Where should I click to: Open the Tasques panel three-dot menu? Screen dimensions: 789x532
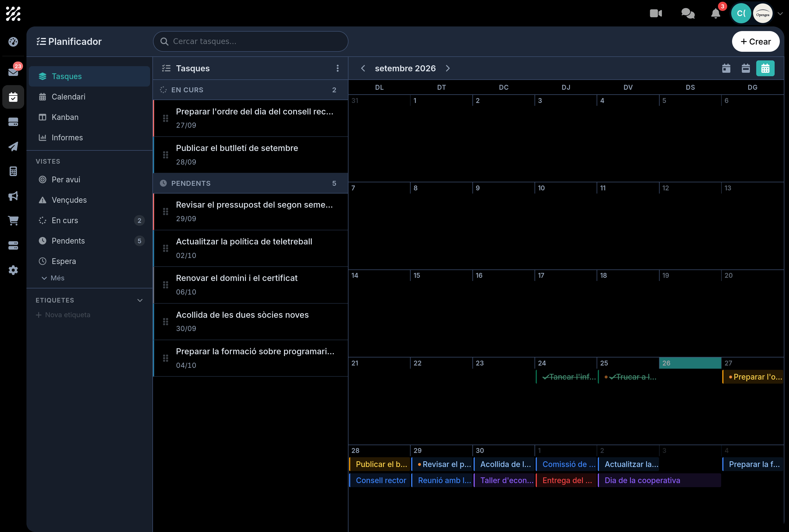338,68
